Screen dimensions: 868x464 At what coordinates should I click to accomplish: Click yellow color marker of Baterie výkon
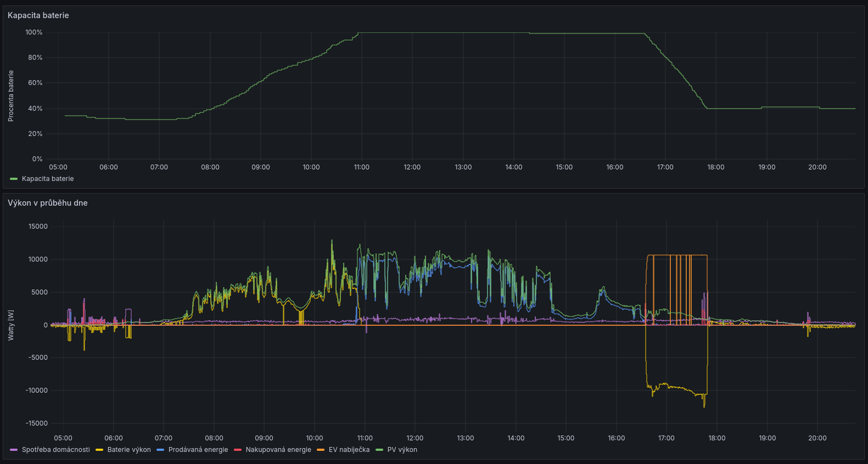tap(99, 450)
